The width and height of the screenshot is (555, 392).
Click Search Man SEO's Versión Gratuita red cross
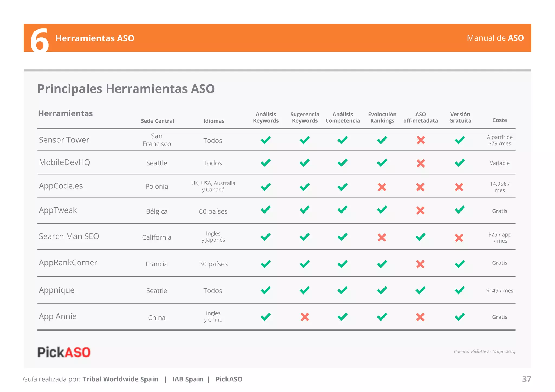tap(459, 238)
